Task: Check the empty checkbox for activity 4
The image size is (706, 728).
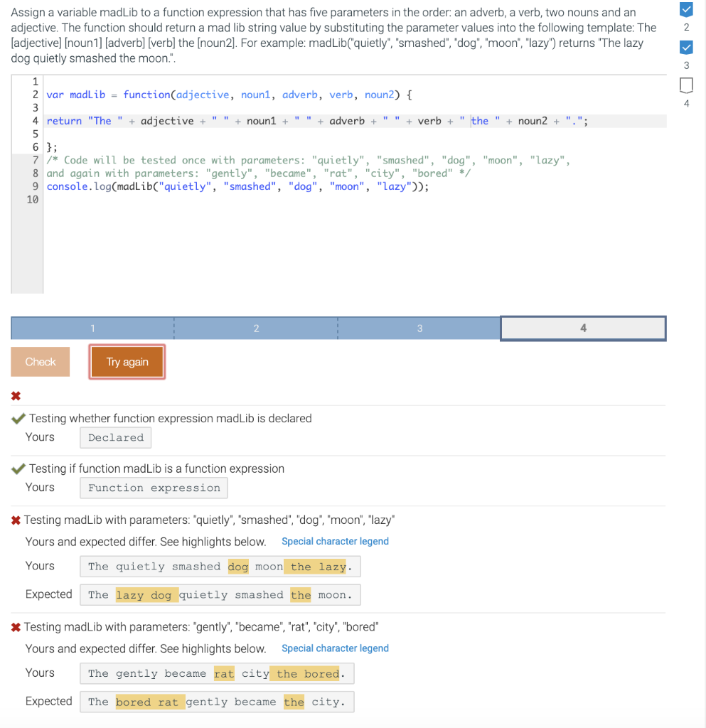Action: 685,85
